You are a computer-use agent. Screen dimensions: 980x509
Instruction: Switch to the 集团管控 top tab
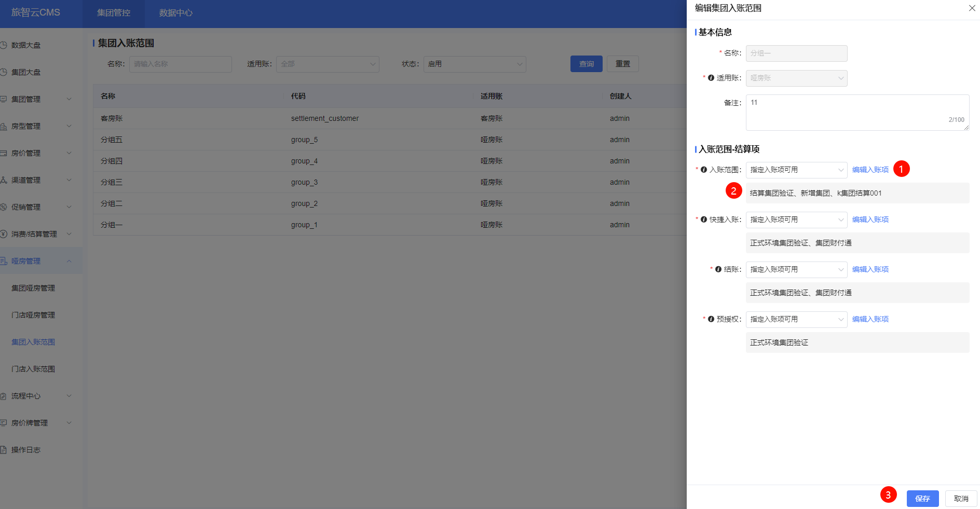click(114, 13)
